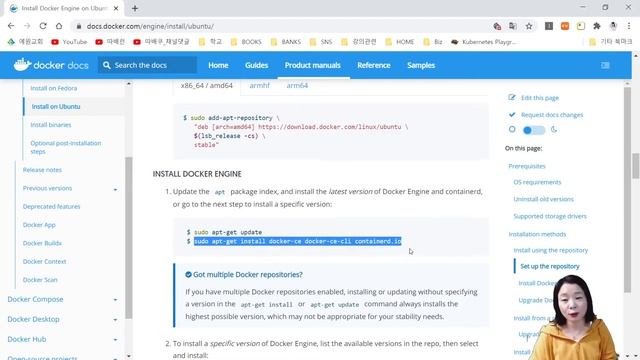Screen dimensions: 640x360
Task: Click the highlighted apt-get install command
Action: tap(298, 241)
